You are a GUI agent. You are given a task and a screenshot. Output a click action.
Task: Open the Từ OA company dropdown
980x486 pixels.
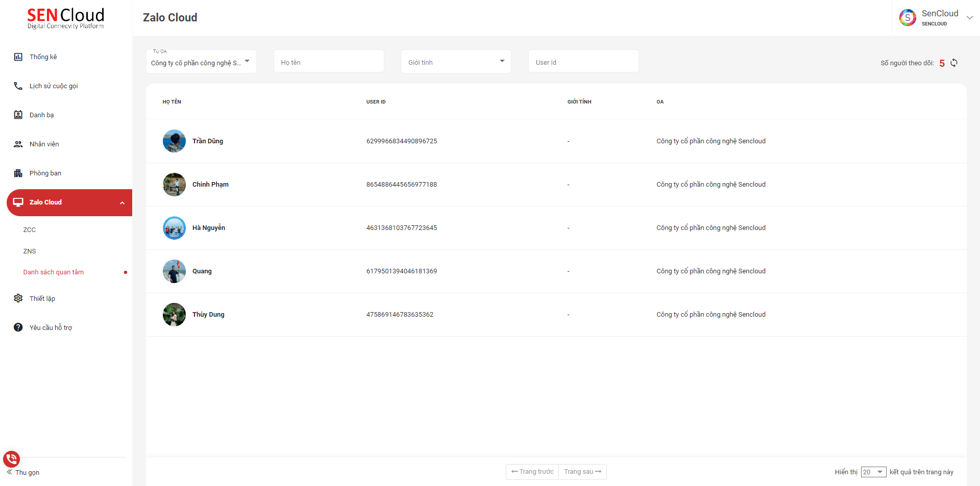[x=201, y=62]
